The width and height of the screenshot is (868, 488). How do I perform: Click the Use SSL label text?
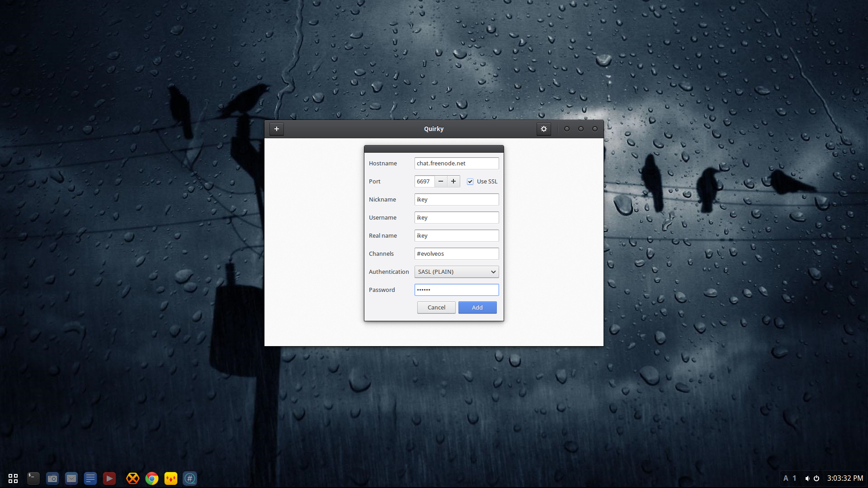(x=487, y=182)
